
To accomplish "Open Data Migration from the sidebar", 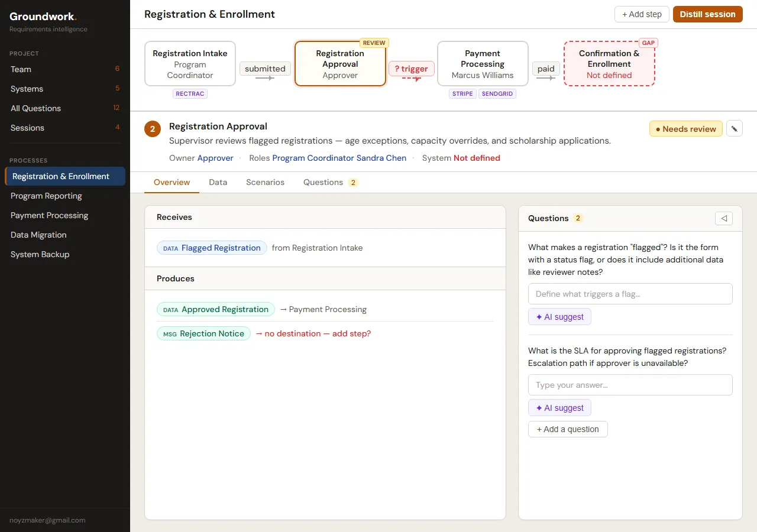I will (38, 235).
